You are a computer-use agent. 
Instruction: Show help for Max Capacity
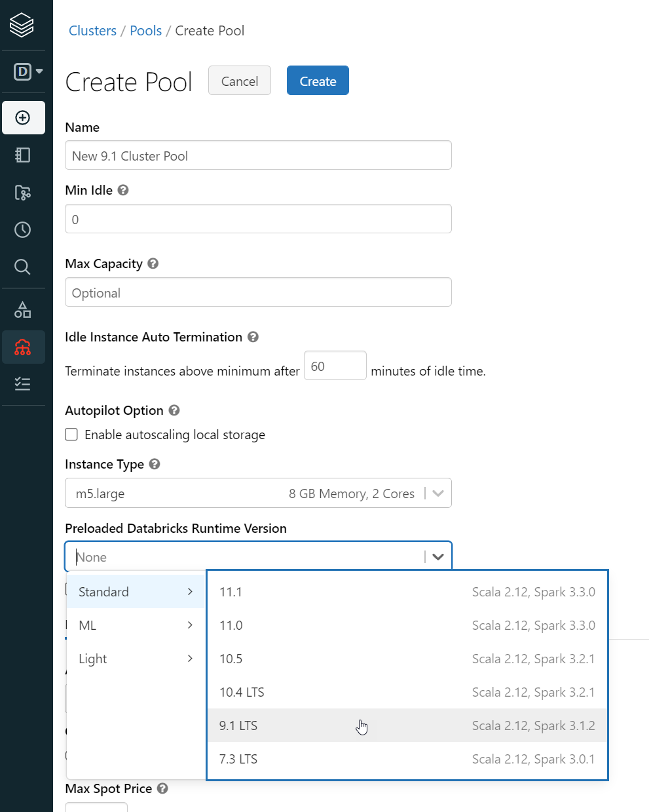click(x=153, y=263)
